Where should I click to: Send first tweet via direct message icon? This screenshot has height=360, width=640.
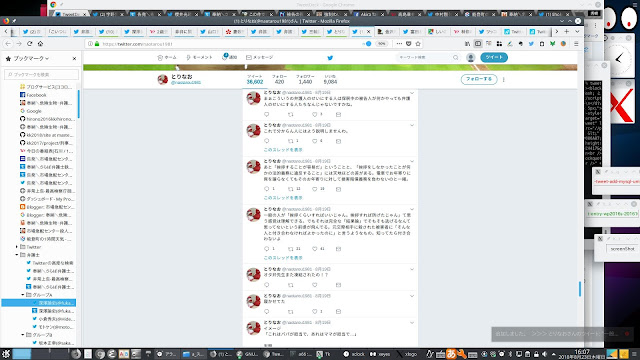(338, 115)
